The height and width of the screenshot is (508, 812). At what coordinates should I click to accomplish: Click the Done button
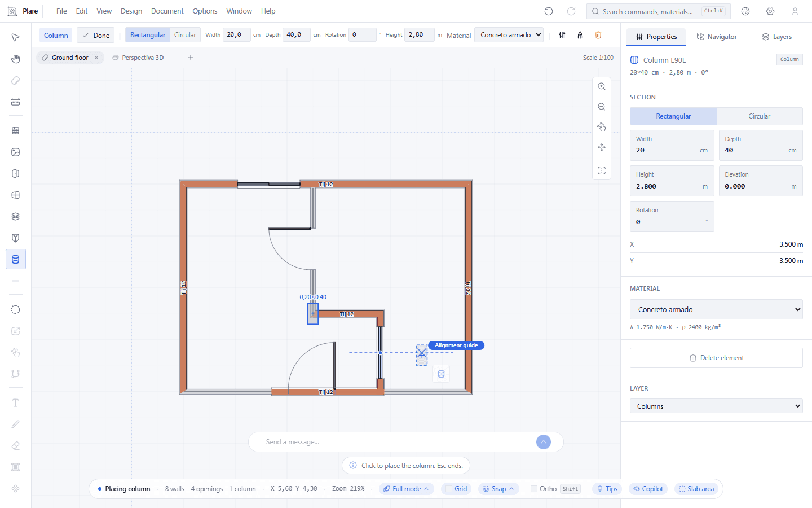pyautogui.click(x=96, y=35)
